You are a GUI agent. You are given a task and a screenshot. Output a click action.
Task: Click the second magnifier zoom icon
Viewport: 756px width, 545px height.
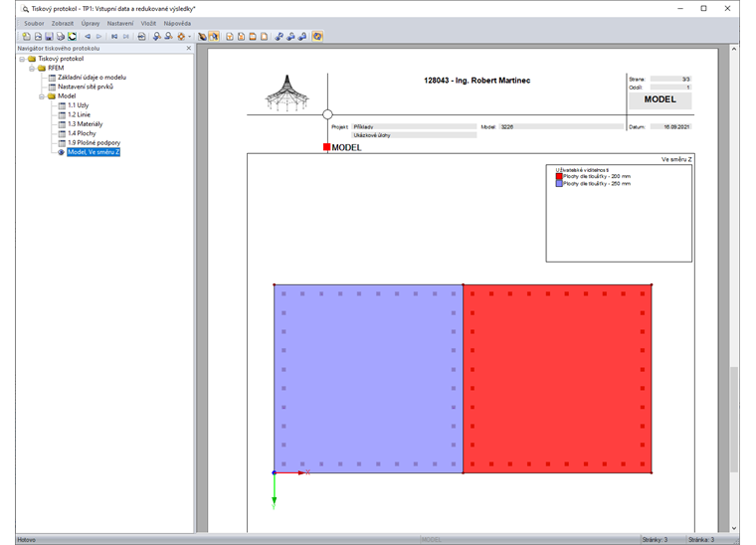pos(168,36)
